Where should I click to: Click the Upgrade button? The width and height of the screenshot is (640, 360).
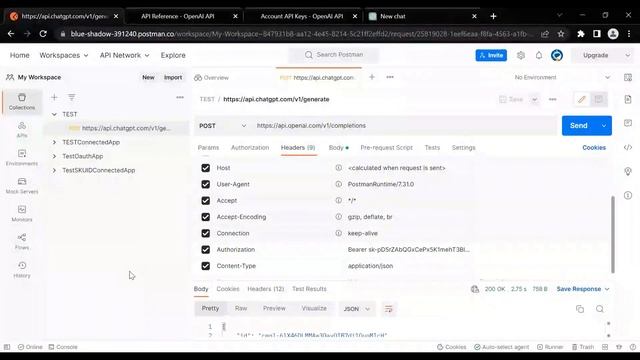(596, 55)
